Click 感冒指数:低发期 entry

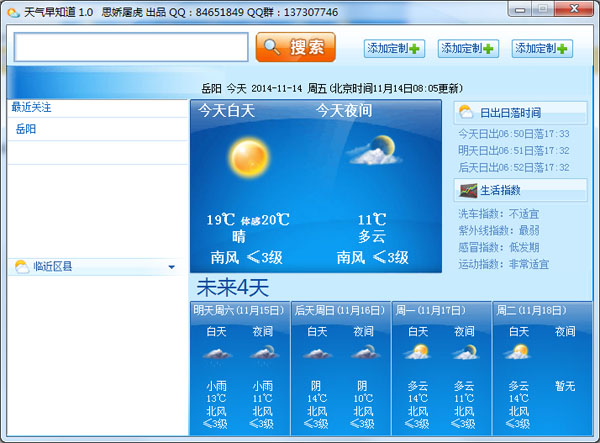tap(499, 248)
